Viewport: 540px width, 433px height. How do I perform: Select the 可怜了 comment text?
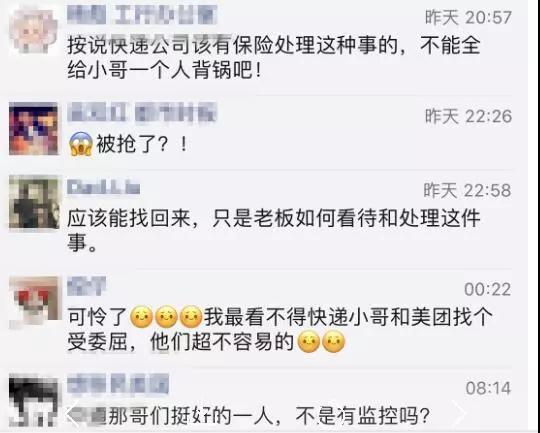coord(279,329)
